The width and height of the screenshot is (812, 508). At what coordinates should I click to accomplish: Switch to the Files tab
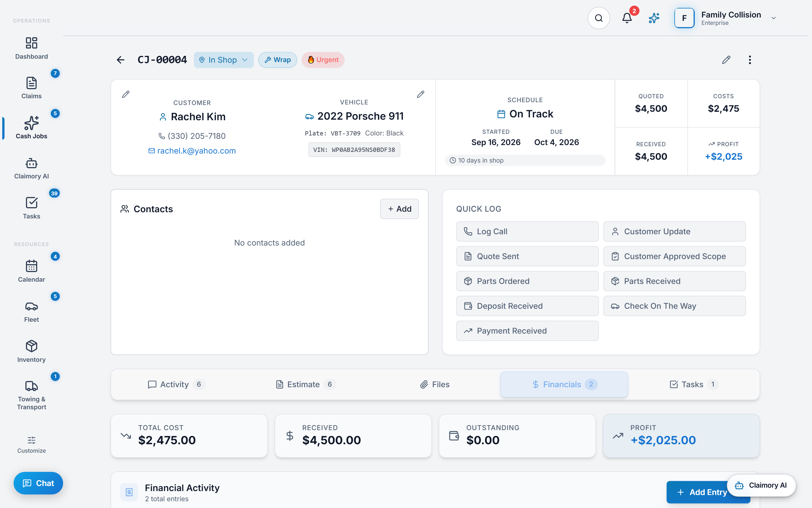435,384
